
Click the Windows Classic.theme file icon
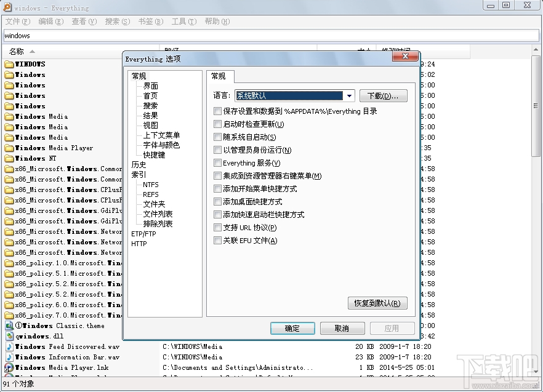tap(9, 326)
